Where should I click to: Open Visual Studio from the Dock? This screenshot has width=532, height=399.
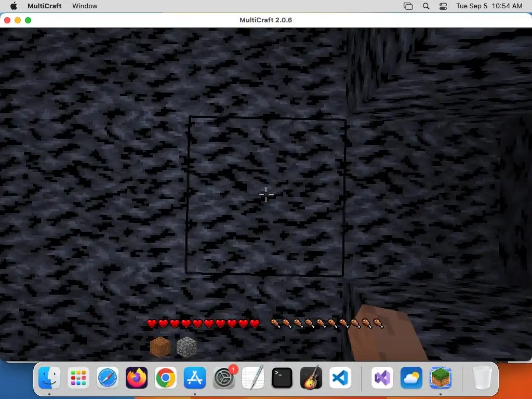point(382,378)
